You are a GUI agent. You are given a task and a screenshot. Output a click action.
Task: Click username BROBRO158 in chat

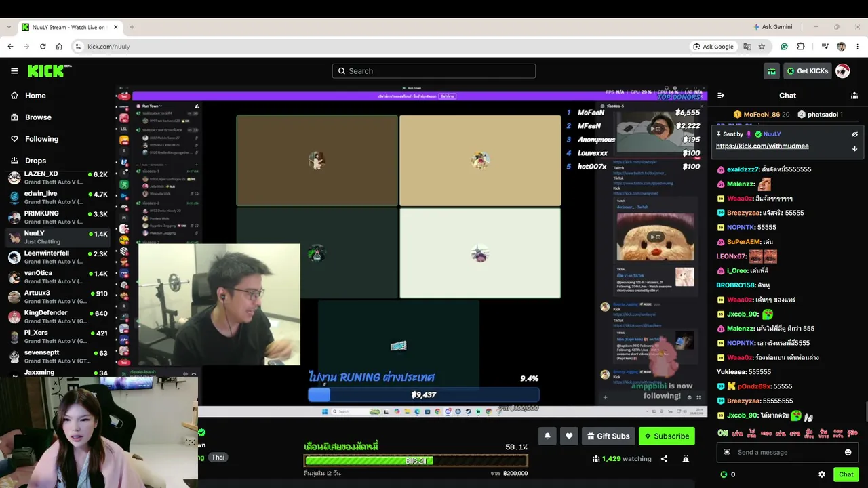point(736,285)
